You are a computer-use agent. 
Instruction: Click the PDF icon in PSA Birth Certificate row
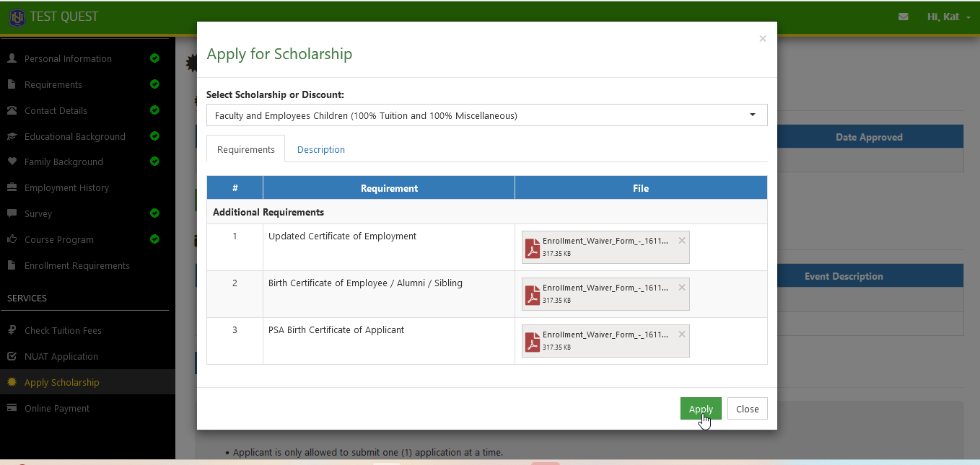[533, 341]
